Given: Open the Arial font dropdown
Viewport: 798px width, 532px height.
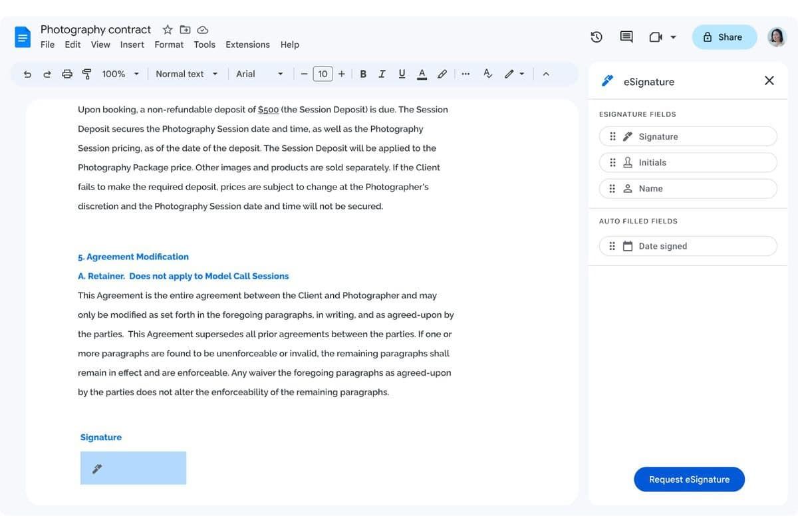Looking at the screenshot, I should (259, 74).
